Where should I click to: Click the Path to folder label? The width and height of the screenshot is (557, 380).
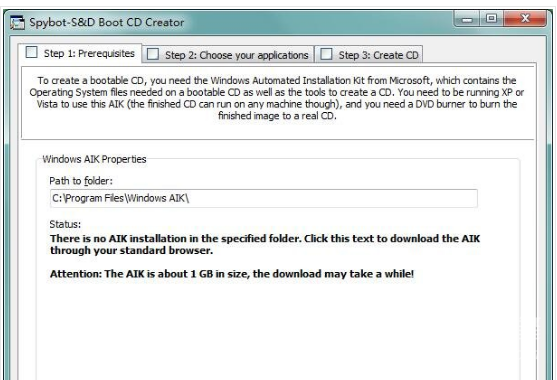pyautogui.click(x=81, y=181)
